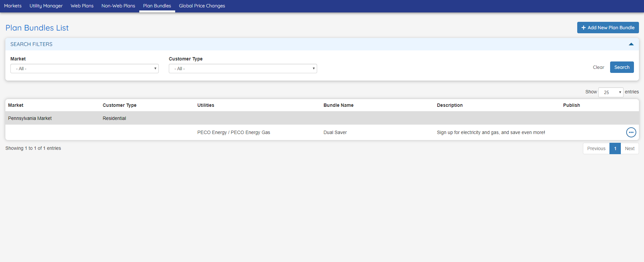Switch to the Web Plans tab
This screenshot has height=262, width=644.
(x=82, y=6)
